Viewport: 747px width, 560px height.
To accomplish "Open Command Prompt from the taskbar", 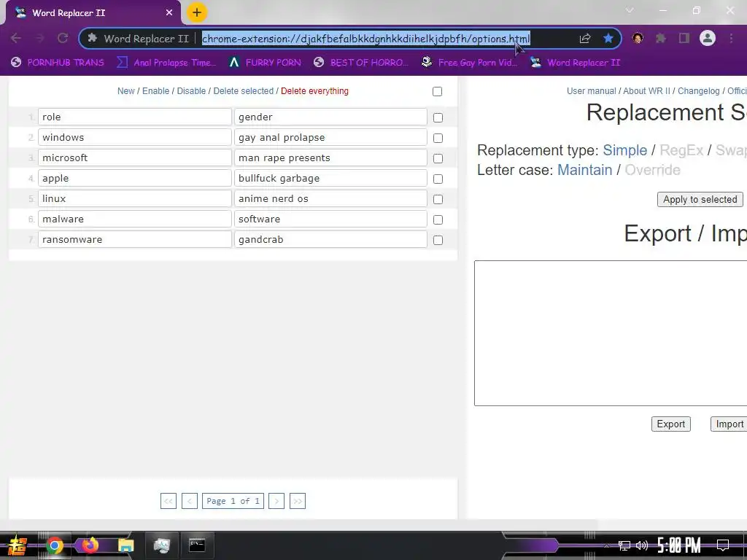I will click(197, 545).
